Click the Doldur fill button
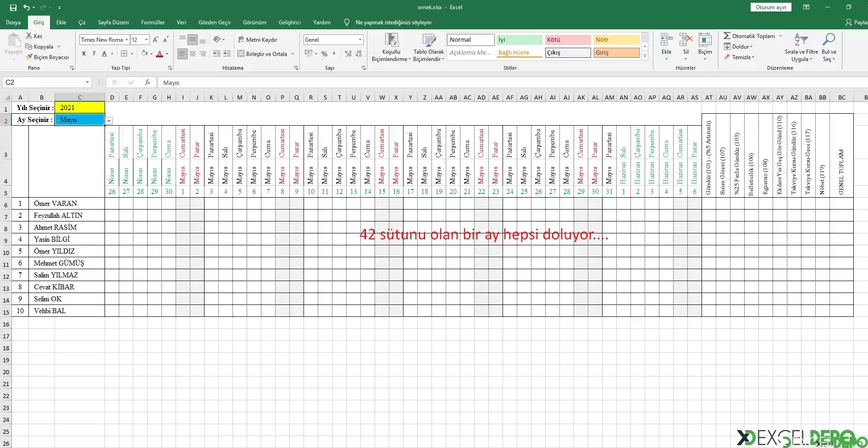The width and height of the screenshot is (868, 448). 738,46
